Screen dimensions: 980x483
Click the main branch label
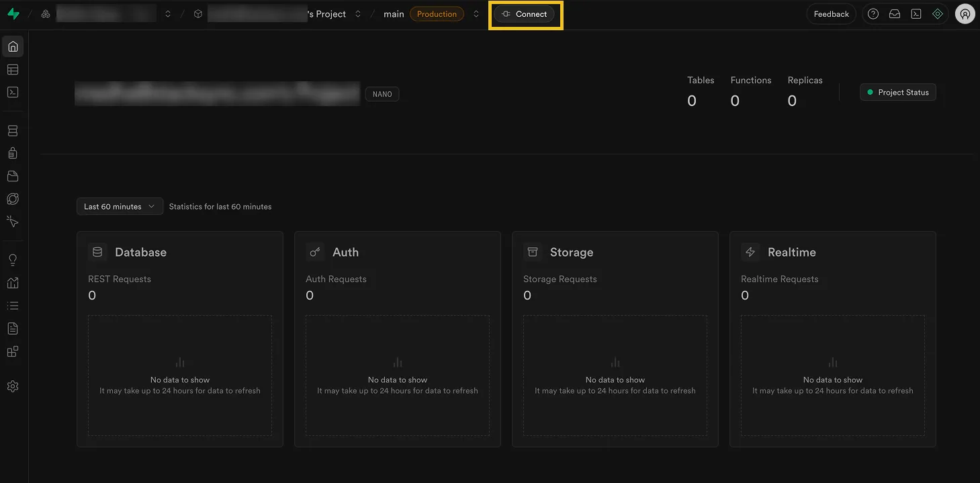coord(394,14)
